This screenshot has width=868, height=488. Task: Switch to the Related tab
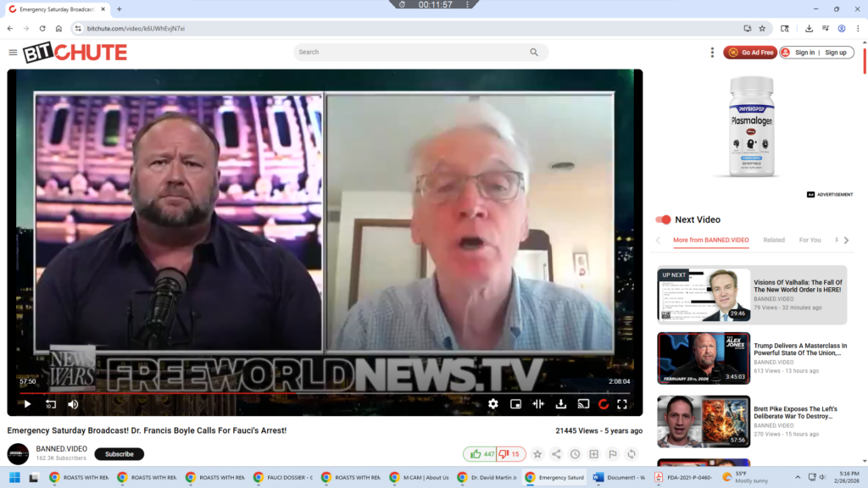point(773,240)
